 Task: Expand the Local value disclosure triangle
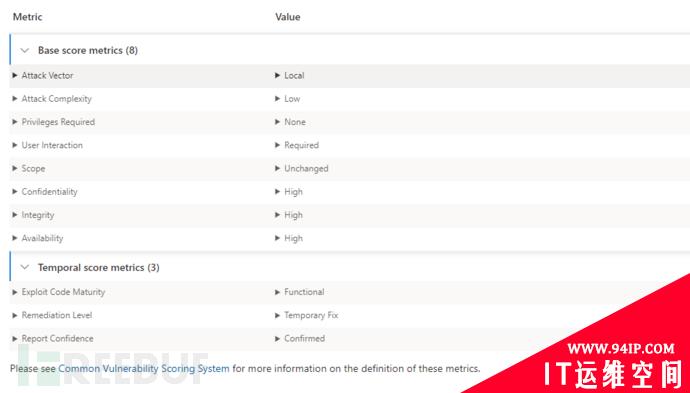(x=278, y=75)
